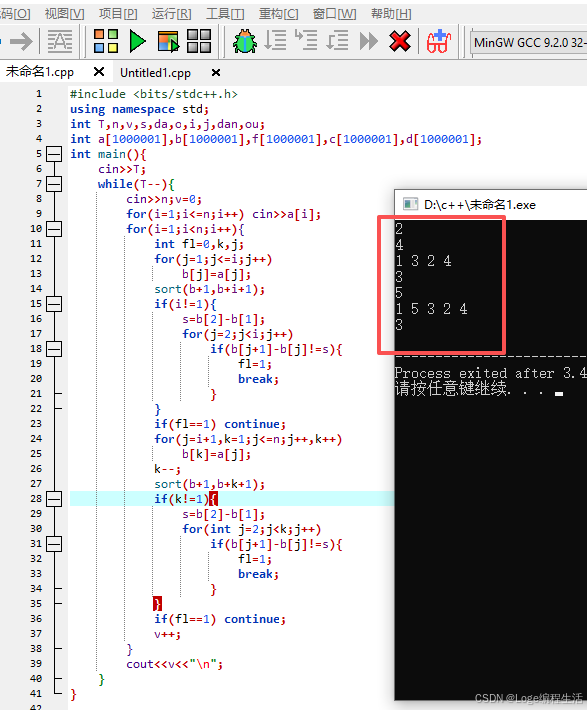Click the highlighted 'if(k!=1){' line
Screen dimensions: 587x710
(x=186, y=499)
